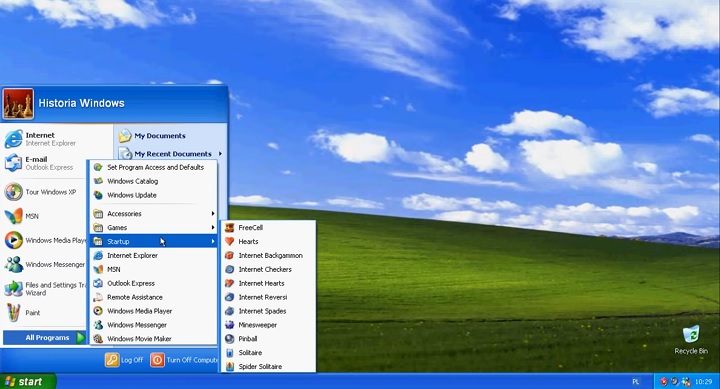The height and width of the screenshot is (389, 720).
Task: Open Set Program Access and Defaults
Action: coord(153,167)
